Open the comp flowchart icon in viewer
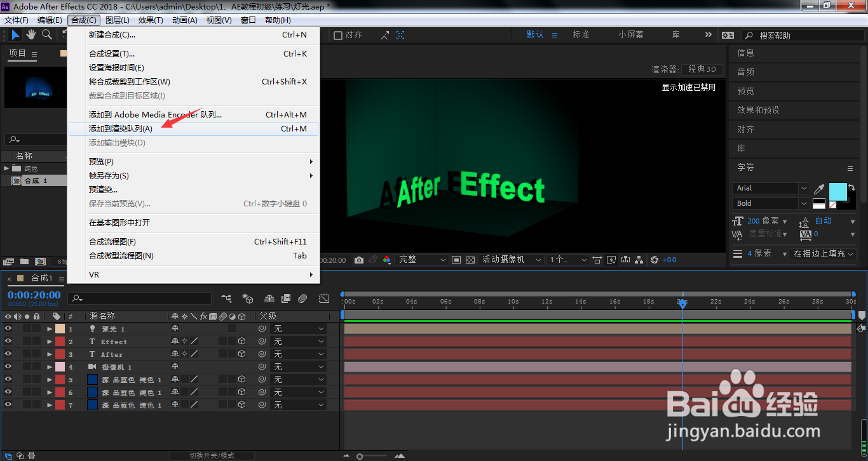868x461 pixels. [x=640, y=260]
